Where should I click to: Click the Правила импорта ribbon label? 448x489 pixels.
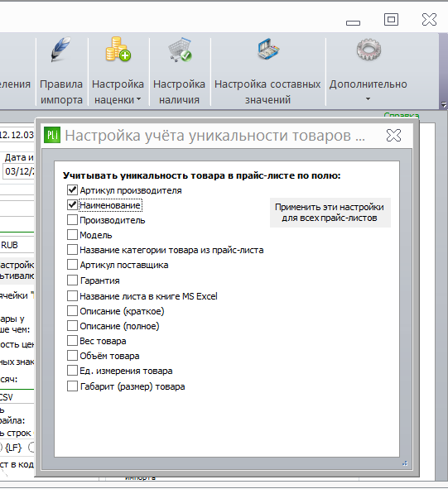pos(61,92)
